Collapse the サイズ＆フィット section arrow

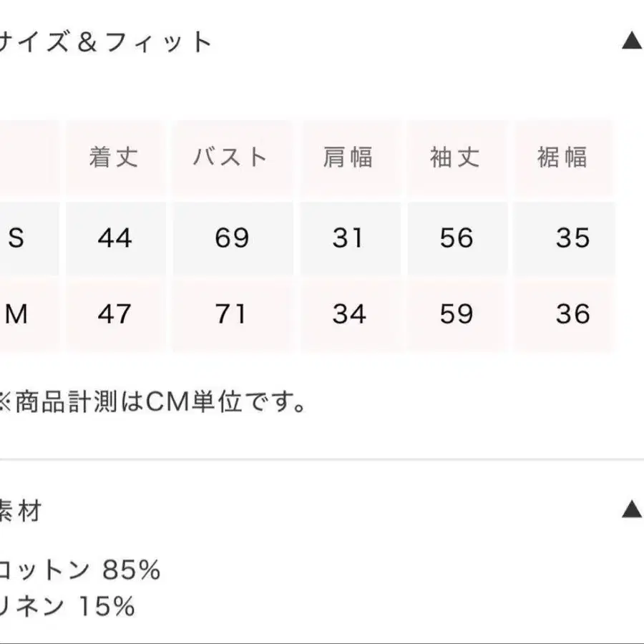tap(632, 42)
